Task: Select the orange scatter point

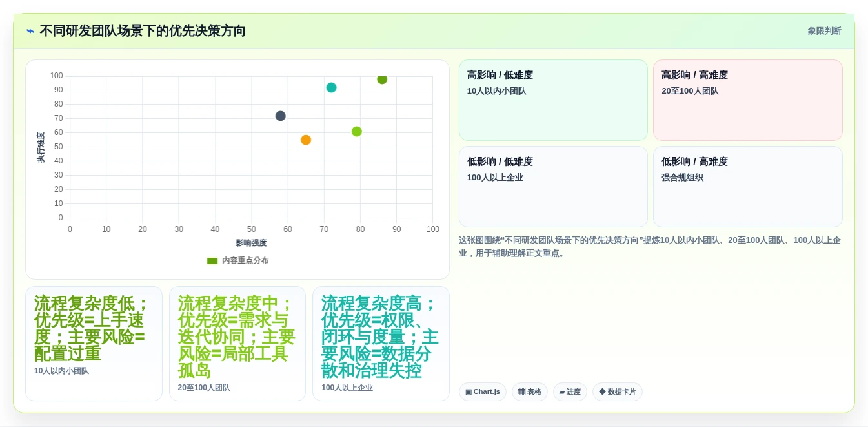Action: (306, 140)
